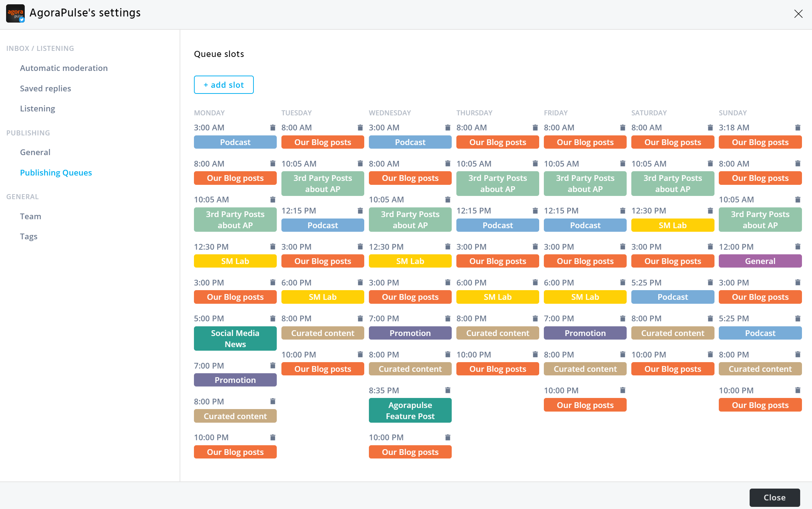The width and height of the screenshot is (812, 509).
Task: Click trash icon for Tuesday 12:15 PM slot
Action: coord(360,211)
